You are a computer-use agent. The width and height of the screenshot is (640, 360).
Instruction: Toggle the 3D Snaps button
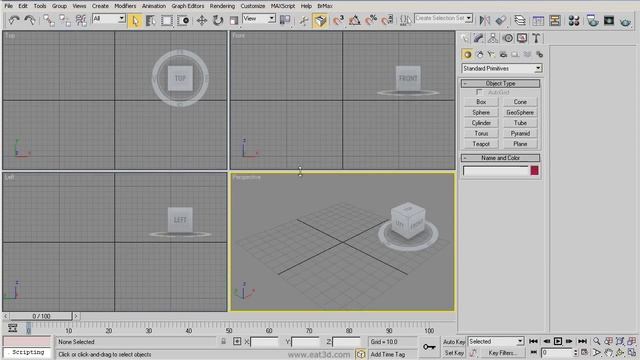(x=338, y=20)
